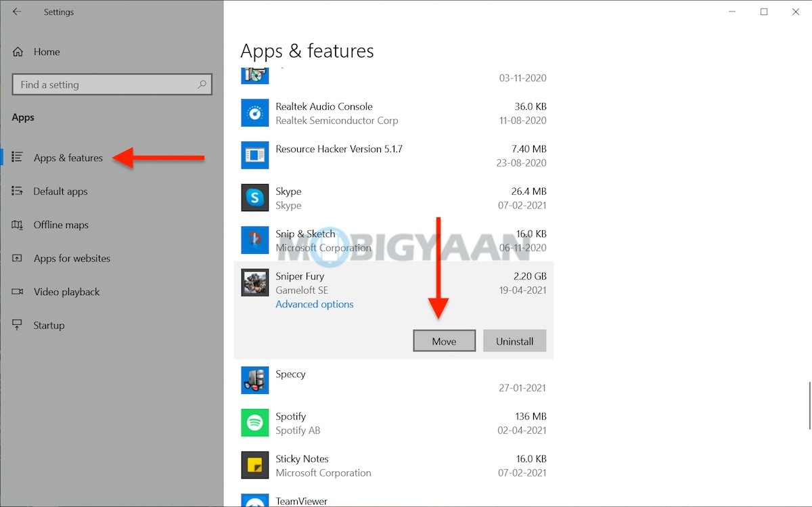Click the Sticky Notes icon
Image resolution: width=812 pixels, height=507 pixels.
pos(254,465)
